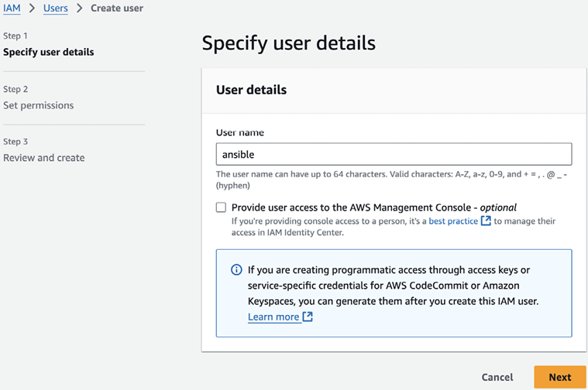Select Step 2 Set permissions
The image size is (588, 390).
pyautogui.click(x=39, y=105)
